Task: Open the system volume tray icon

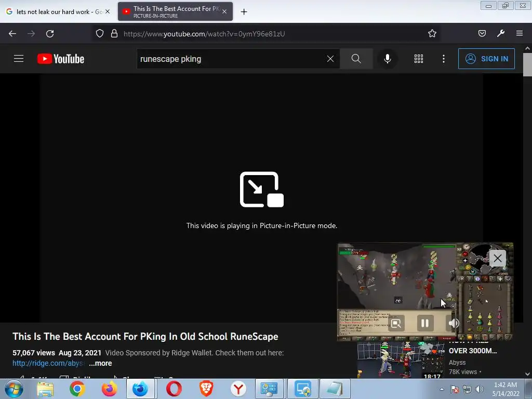Action: click(480, 389)
